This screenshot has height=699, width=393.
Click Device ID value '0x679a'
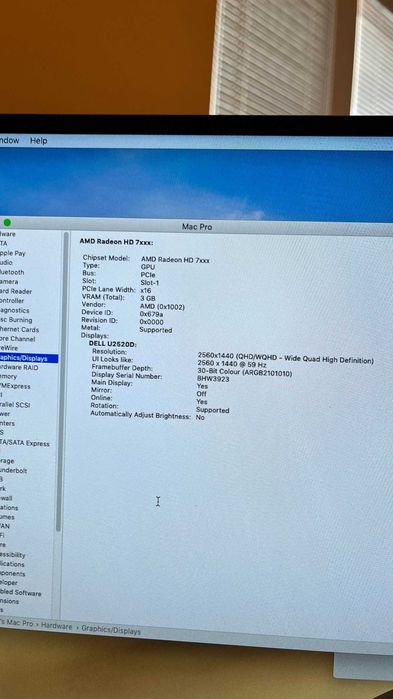pos(151,314)
